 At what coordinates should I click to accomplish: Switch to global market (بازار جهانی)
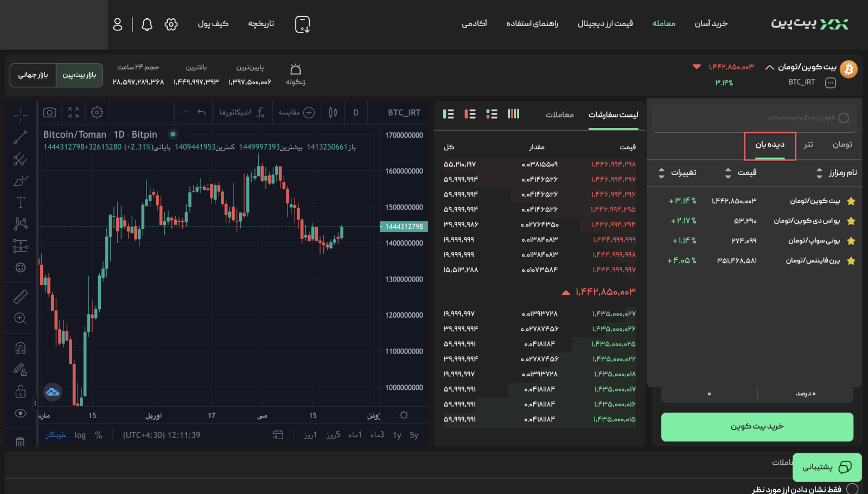(33, 75)
